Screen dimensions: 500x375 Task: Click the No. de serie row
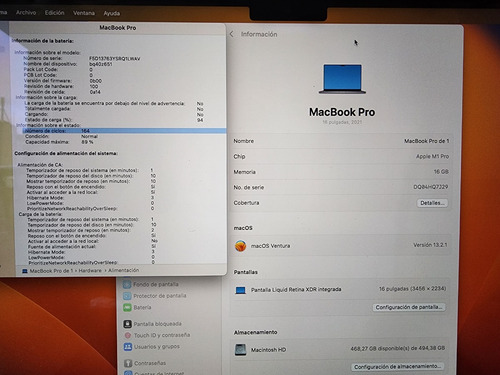(341, 187)
